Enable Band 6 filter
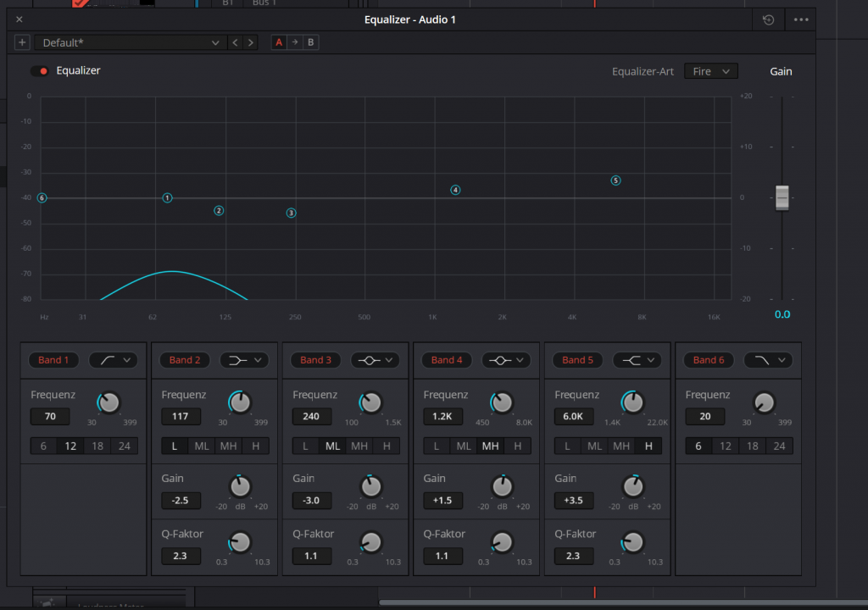The image size is (868, 610). 709,360
